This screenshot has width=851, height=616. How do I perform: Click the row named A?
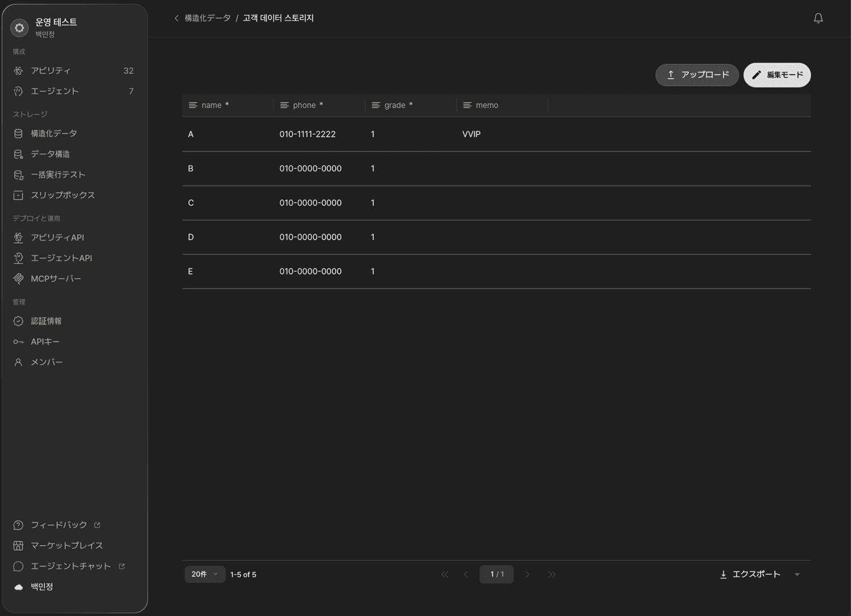pos(496,134)
